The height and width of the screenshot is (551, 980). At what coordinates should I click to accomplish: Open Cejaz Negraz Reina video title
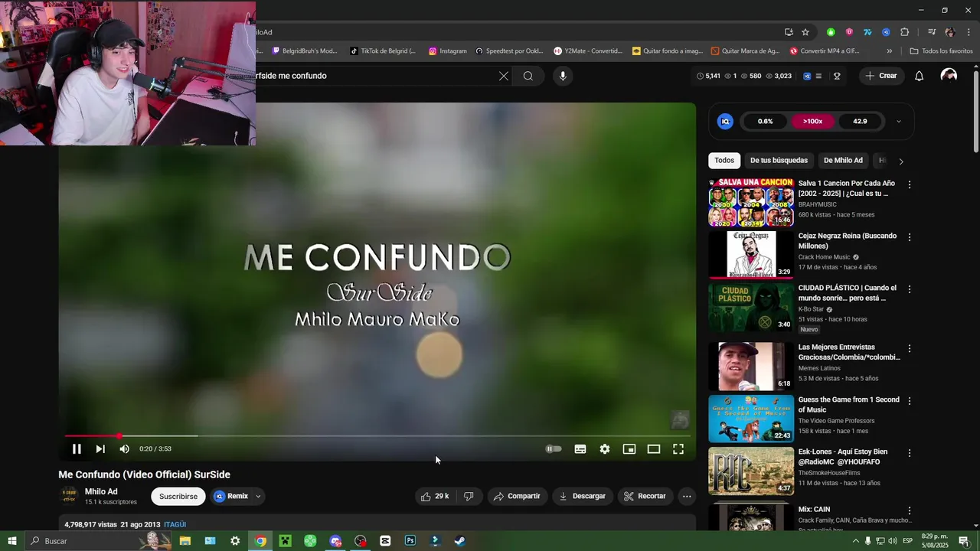pos(848,241)
